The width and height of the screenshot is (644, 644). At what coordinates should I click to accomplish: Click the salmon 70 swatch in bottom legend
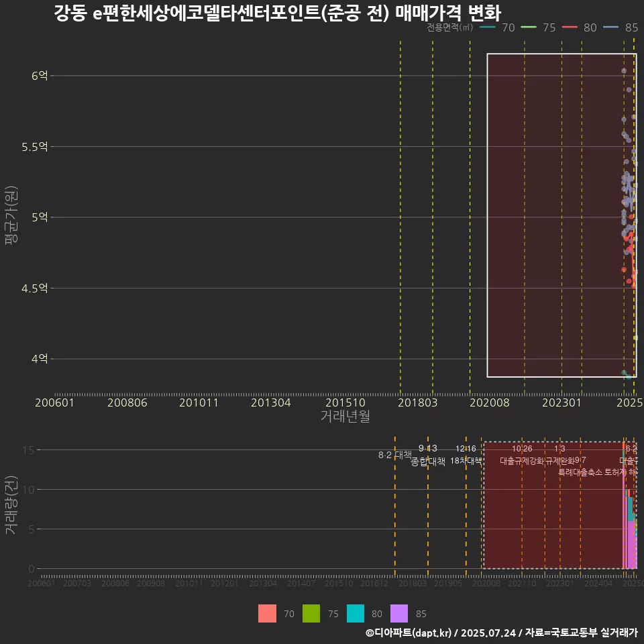click(267, 613)
